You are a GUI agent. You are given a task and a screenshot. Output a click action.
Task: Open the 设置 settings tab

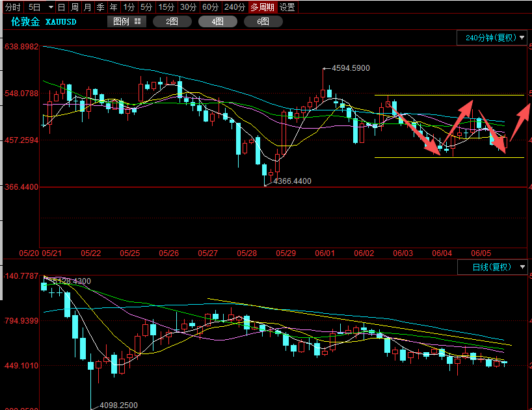[287, 7]
